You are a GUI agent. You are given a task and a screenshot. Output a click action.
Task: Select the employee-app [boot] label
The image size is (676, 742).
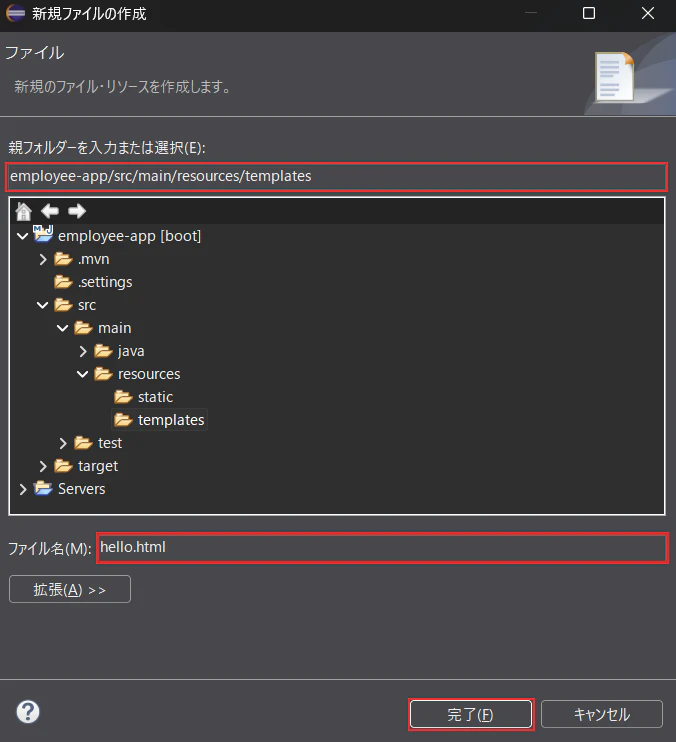[130, 236]
